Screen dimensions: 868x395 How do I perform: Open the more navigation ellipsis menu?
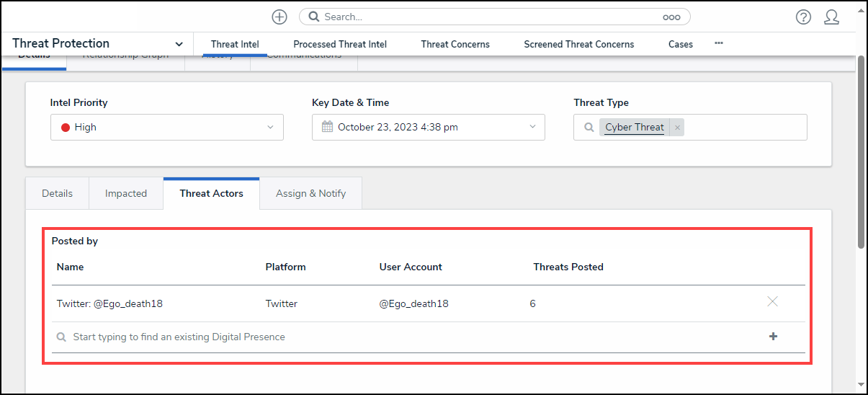pos(718,43)
